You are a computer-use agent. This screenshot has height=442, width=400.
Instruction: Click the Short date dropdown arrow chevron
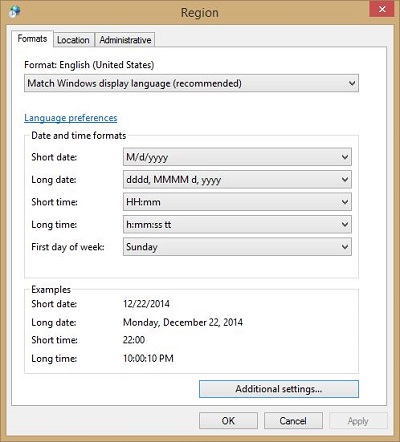(x=345, y=157)
